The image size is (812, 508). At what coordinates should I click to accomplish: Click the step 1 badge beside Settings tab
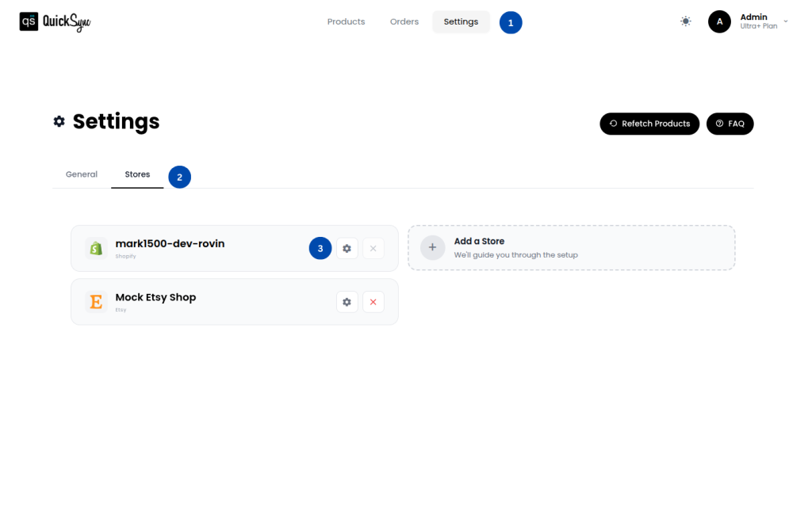coord(511,22)
